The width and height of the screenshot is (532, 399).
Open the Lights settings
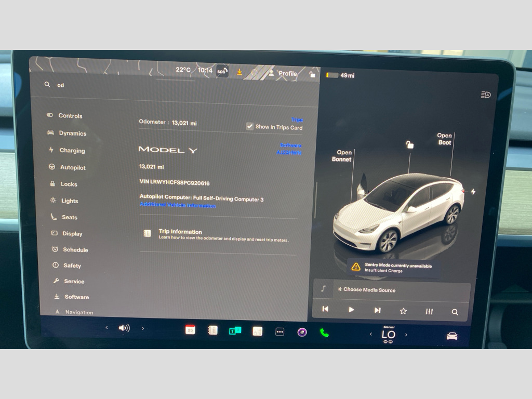(x=64, y=201)
